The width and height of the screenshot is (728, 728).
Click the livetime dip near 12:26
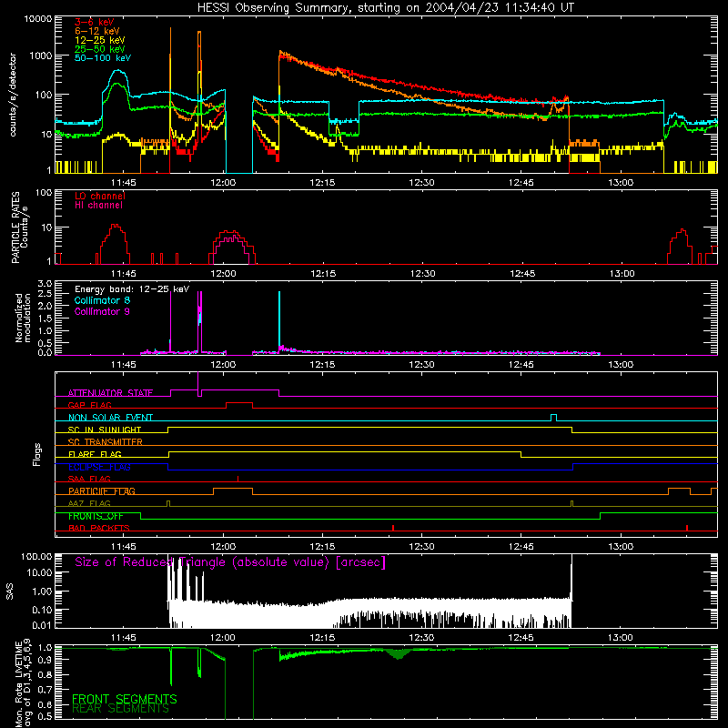(398, 654)
